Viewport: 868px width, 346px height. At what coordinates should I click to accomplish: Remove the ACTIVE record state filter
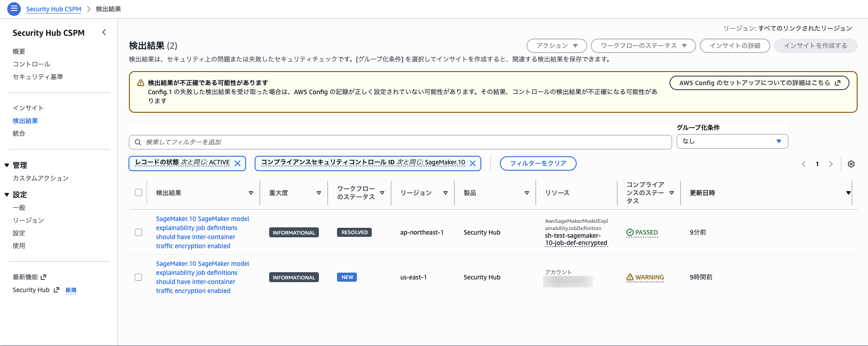(x=237, y=163)
